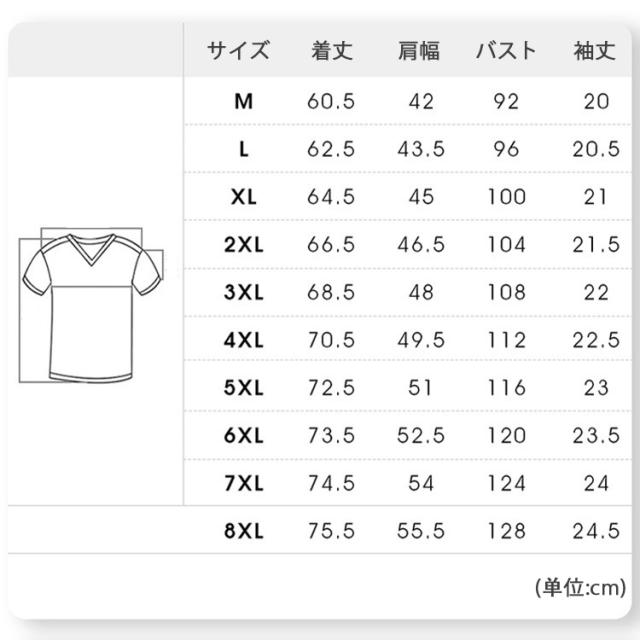
Task: Click the 2XL size row label
Action: pos(243,245)
